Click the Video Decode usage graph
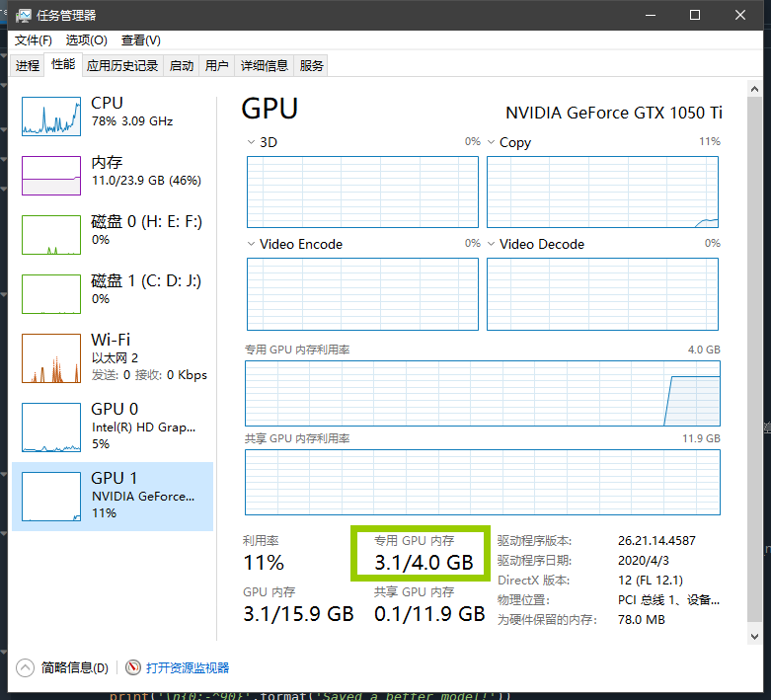 coord(602,294)
